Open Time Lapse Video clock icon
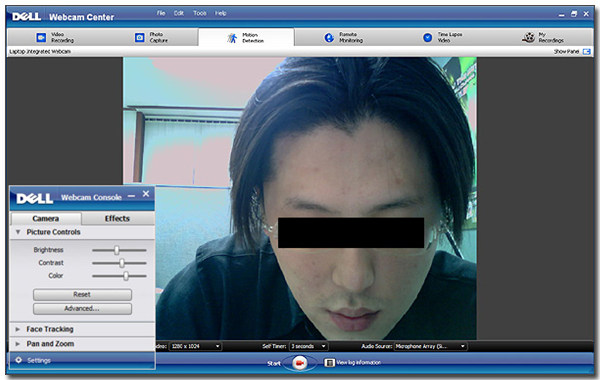 point(427,38)
